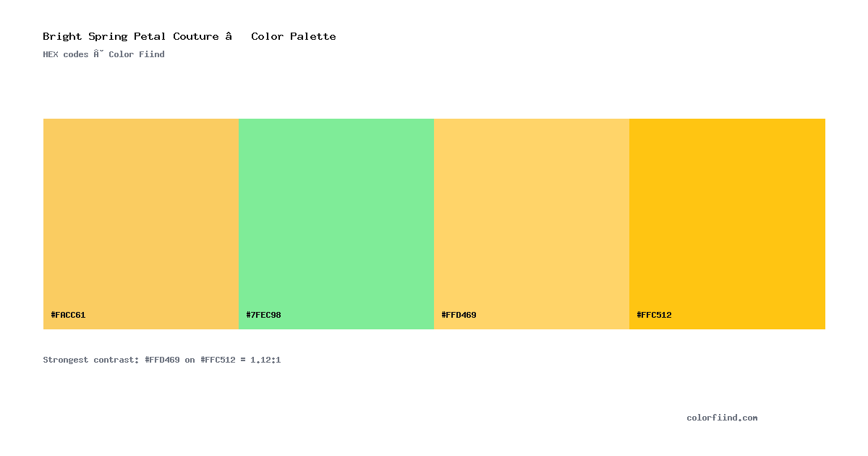Viewport: 868px width, 456px height.
Task: Click the #7FEC98 hex code label
Action: point(263,315)
